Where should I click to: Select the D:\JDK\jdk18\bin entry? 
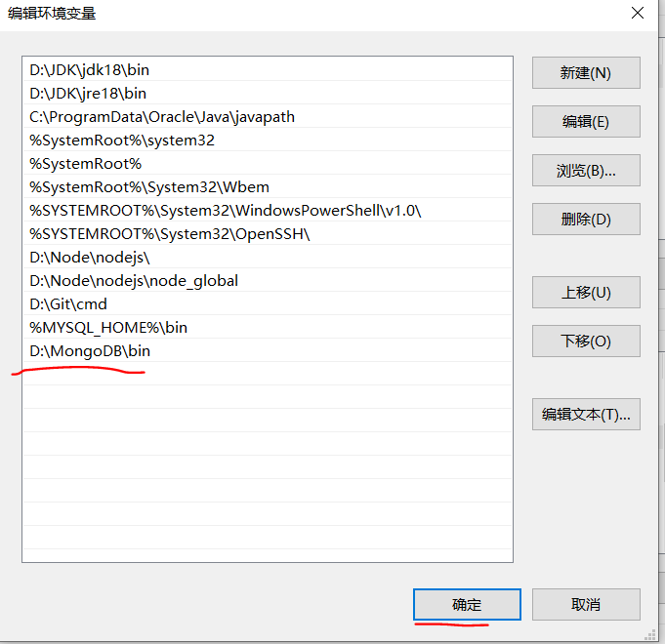(268, 69)
